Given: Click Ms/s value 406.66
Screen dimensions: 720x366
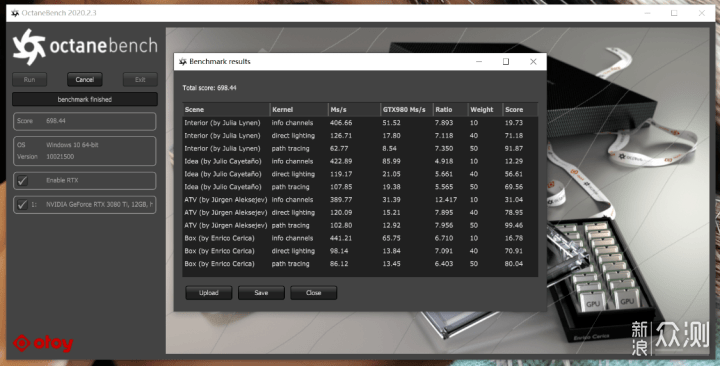Looking at the screenshot, I should tap(341, 123).
